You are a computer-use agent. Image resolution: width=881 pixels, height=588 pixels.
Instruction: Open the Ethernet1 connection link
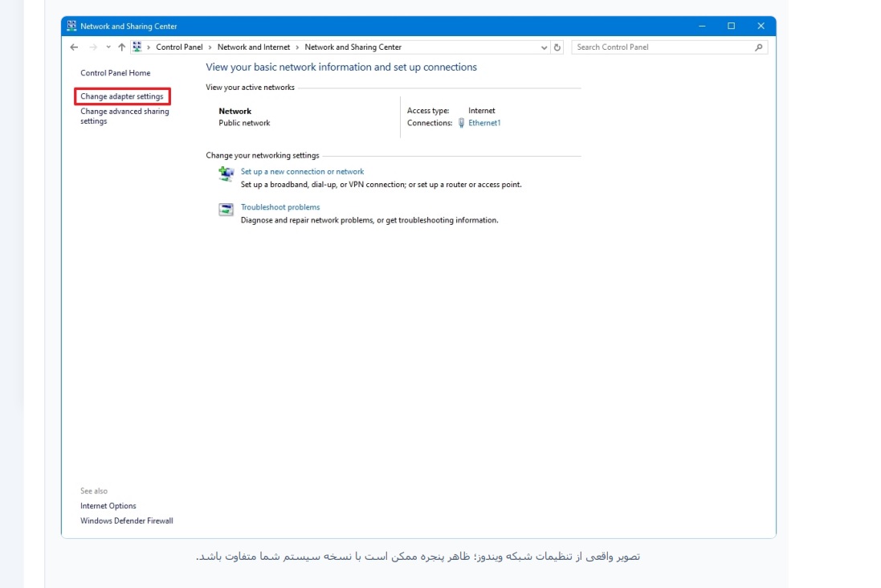[x=484, y=123]
